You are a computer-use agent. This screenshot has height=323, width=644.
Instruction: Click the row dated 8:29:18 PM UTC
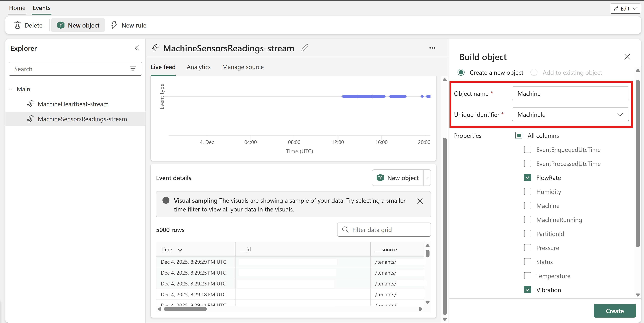(290, 294)
